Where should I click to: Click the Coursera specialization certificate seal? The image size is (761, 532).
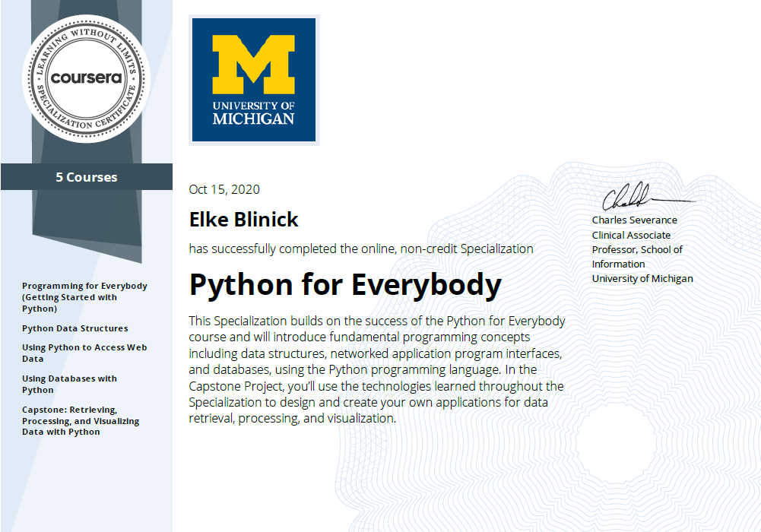tap(87, 78)
